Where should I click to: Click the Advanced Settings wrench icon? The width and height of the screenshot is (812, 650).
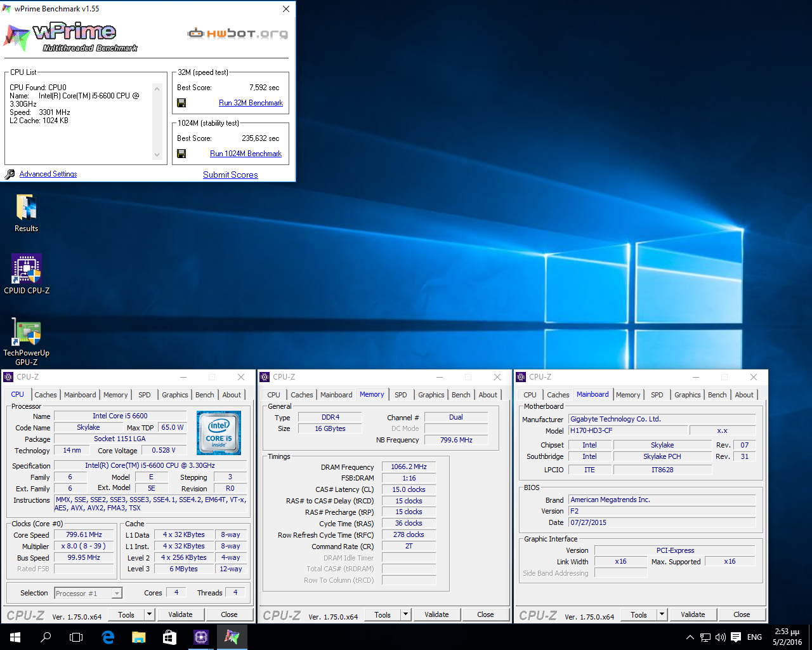click(x=10, y=174)
